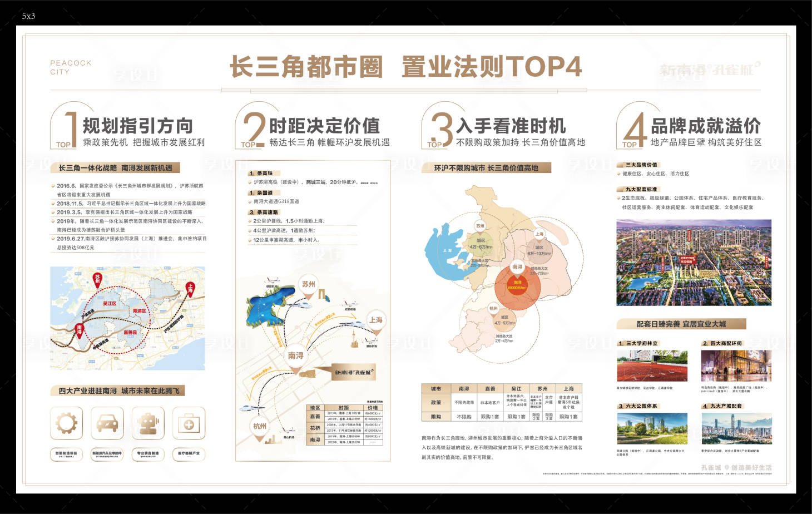This screenshot has width=812, height=514.
Task: Click the 智能制造装备 label button
Action: [x=66, y=454]
